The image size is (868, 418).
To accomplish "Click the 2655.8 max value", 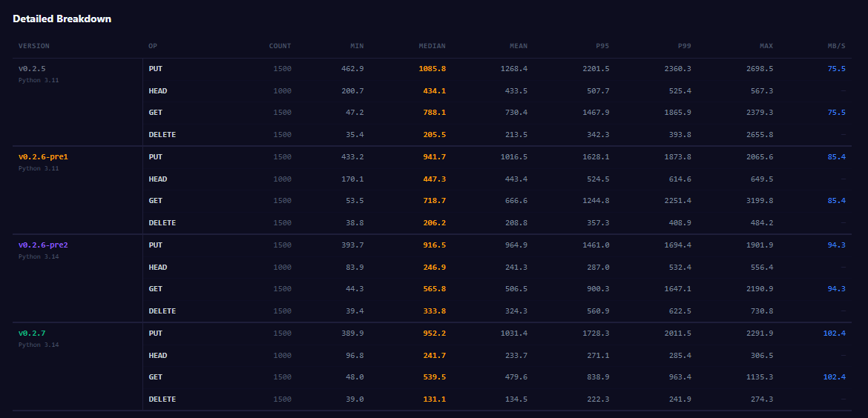I will pyautogui.click(x=759, y=135).
